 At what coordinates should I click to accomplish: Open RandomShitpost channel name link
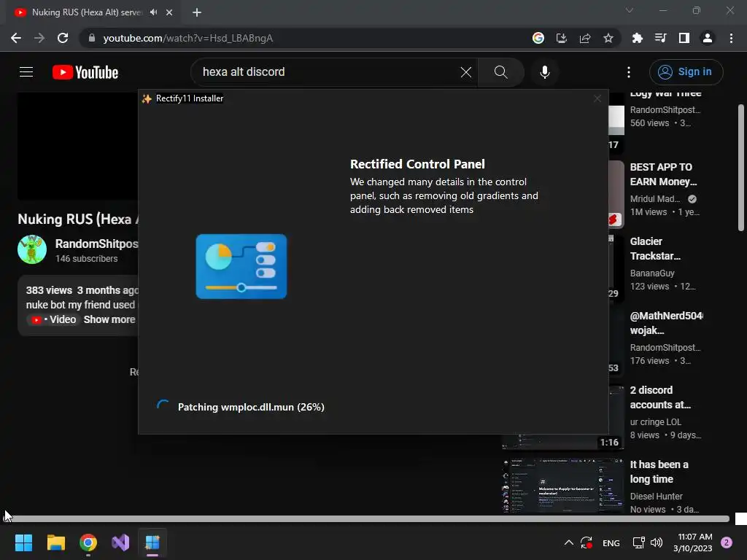point(97,244)
